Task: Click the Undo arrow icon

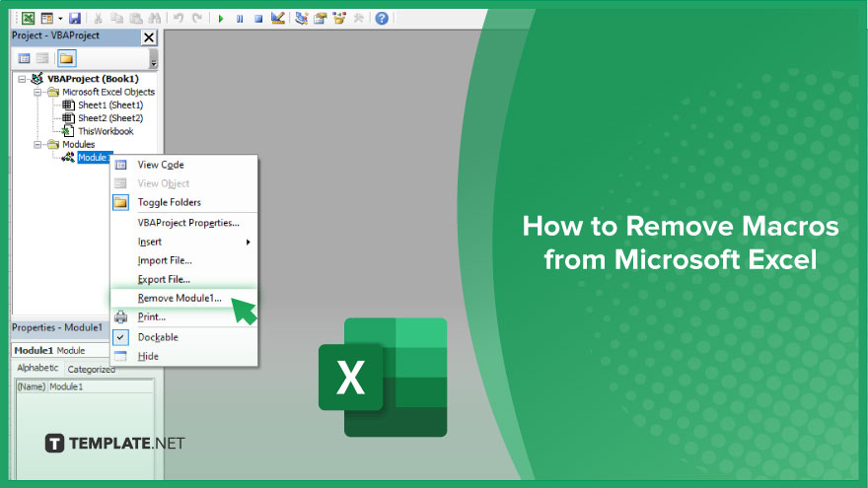Action: (x=179, y=19)
